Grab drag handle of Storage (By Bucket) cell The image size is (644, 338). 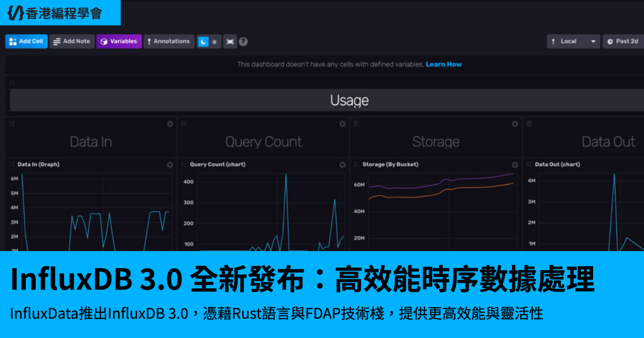(357, 164)
